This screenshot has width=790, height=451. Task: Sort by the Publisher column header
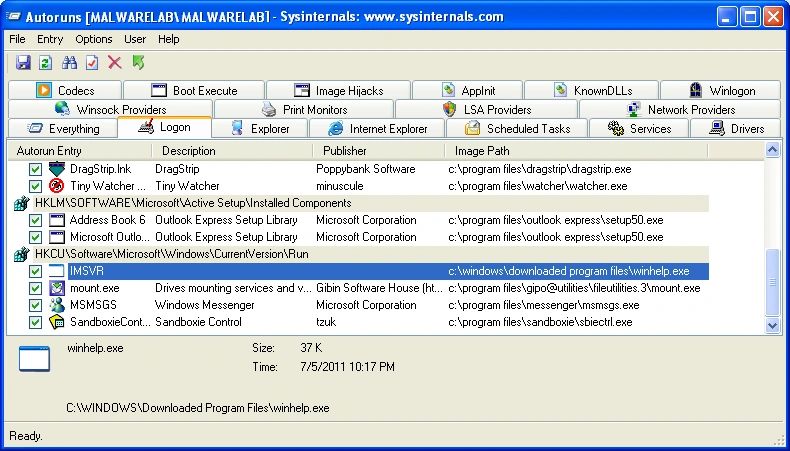point(344,151)
